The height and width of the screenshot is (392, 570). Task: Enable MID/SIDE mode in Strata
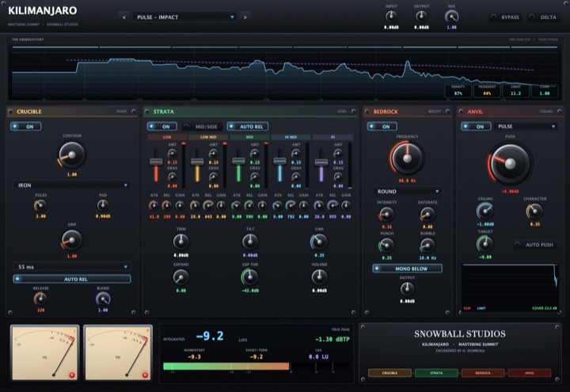[202, 127]
